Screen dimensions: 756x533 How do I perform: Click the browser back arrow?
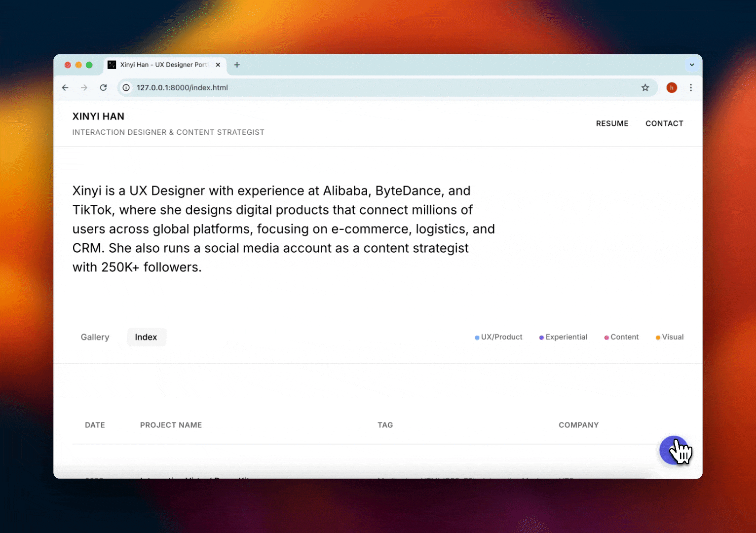click(x=65, y=88)
